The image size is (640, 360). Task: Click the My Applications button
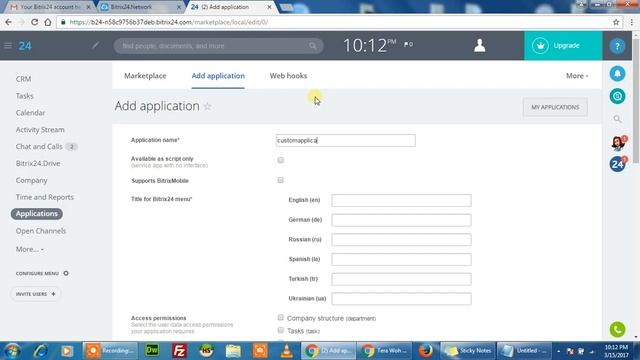pos(555,107)
